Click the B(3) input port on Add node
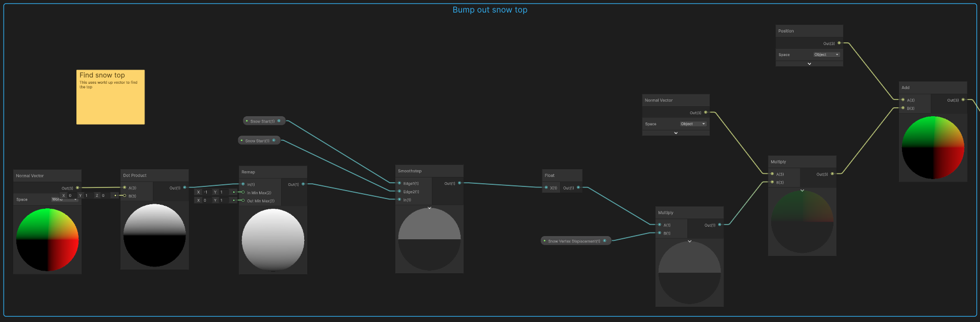 [x=903, y=108]
